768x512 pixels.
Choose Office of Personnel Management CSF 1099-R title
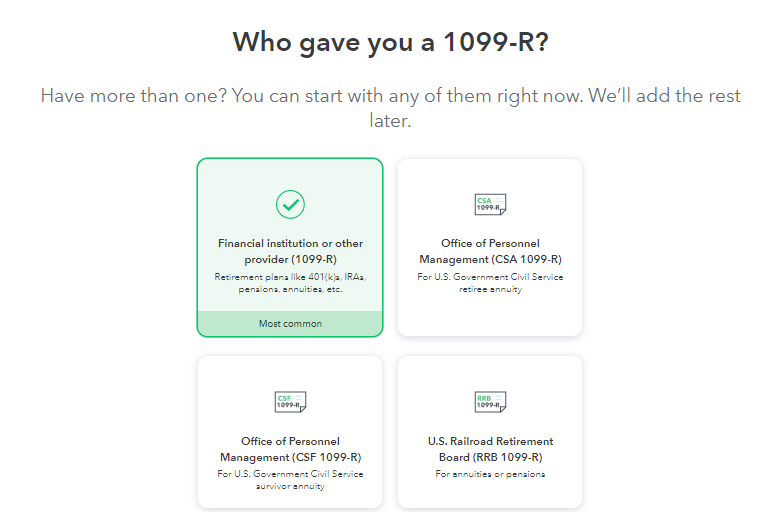pos(290,449)
